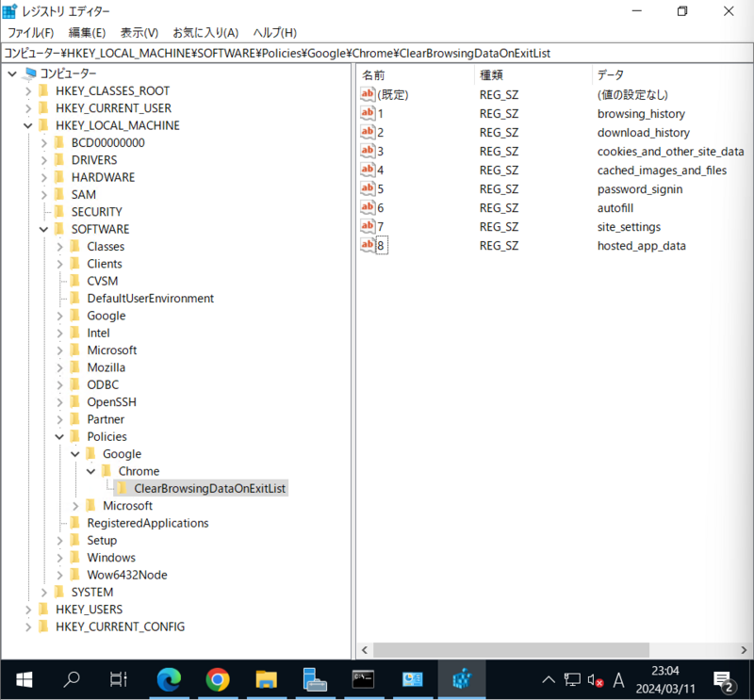The height and width of the screenshot is (700, 754).
Task: Expand the HKEY_USERS chevron
Action: 28,610
